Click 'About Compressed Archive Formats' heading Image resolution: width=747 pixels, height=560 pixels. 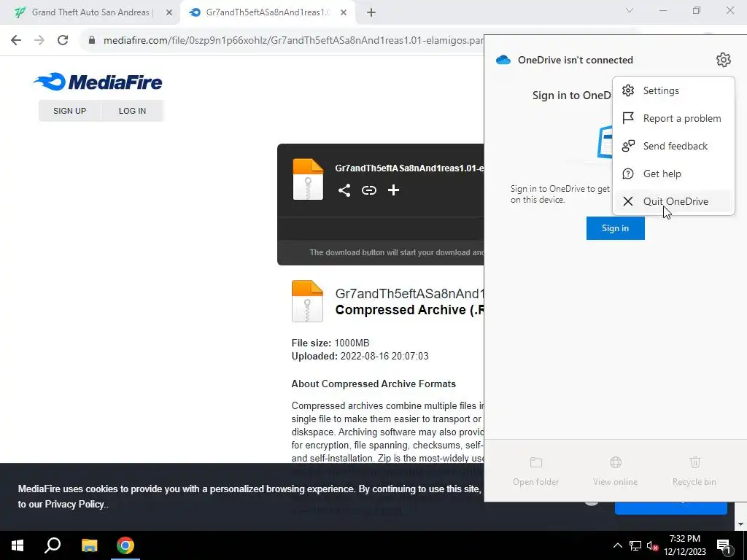[x=373, y=384]
